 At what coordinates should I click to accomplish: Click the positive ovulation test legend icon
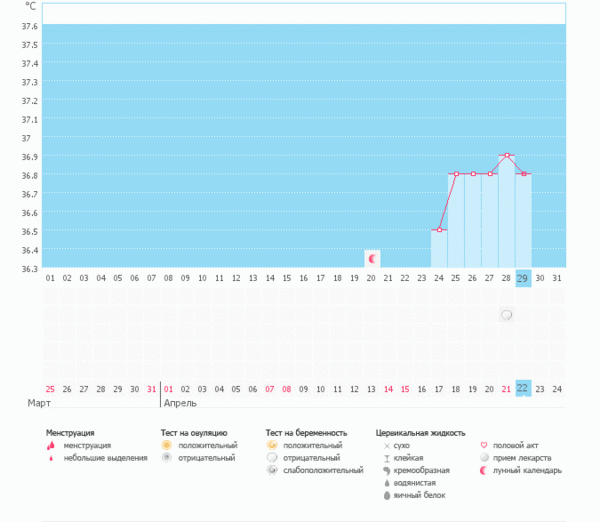[x=166, y=445]
